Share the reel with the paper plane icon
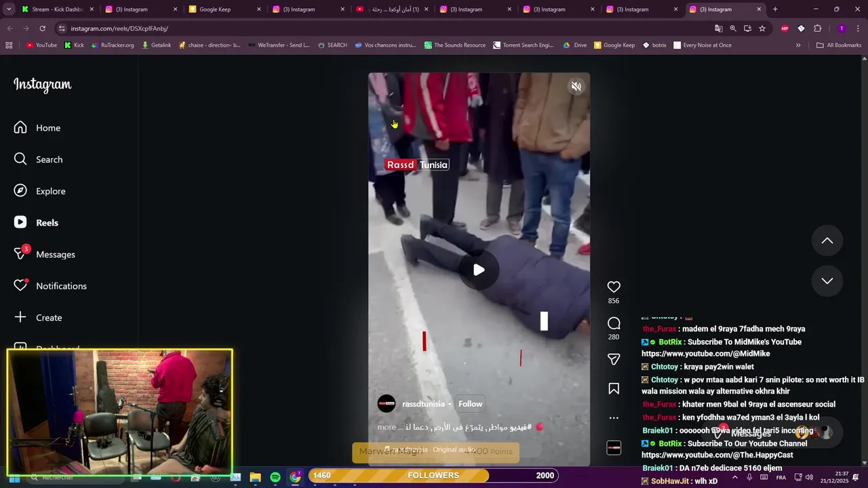This screenshot has width=868, height=488. point(614,359)
